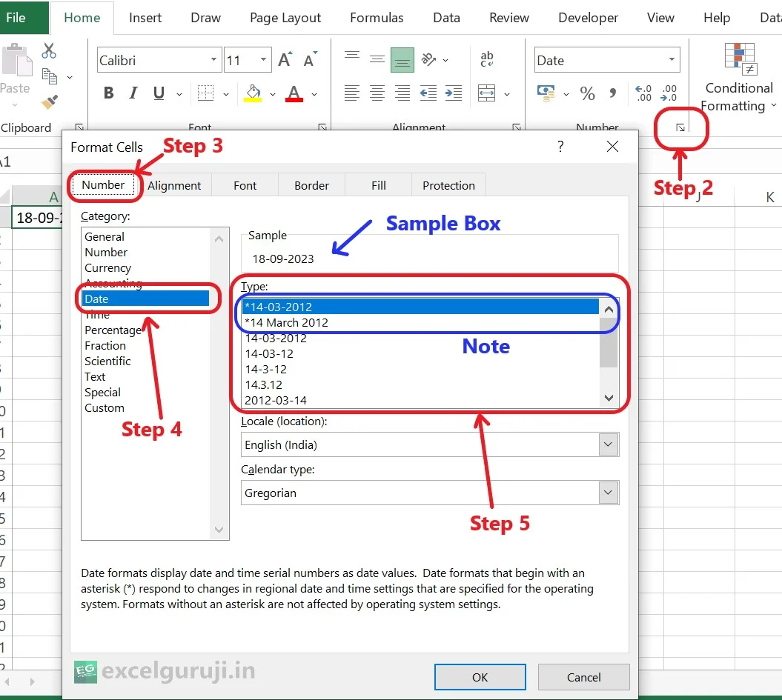The width and height of the screenshot is (782, 700).
Task: Open the Alignment group dialog launcher
Action: coord(517,128)
